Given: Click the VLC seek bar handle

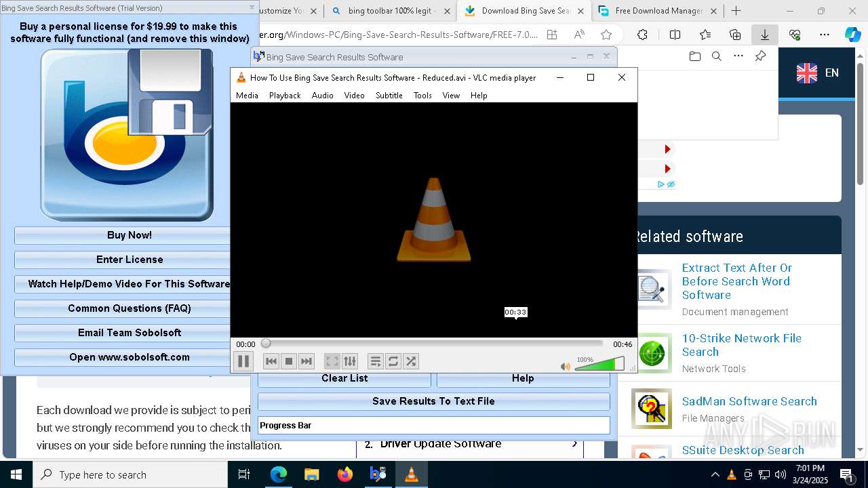Looking at the screenshot, I should pyautogui.click(x=266, y=344).
